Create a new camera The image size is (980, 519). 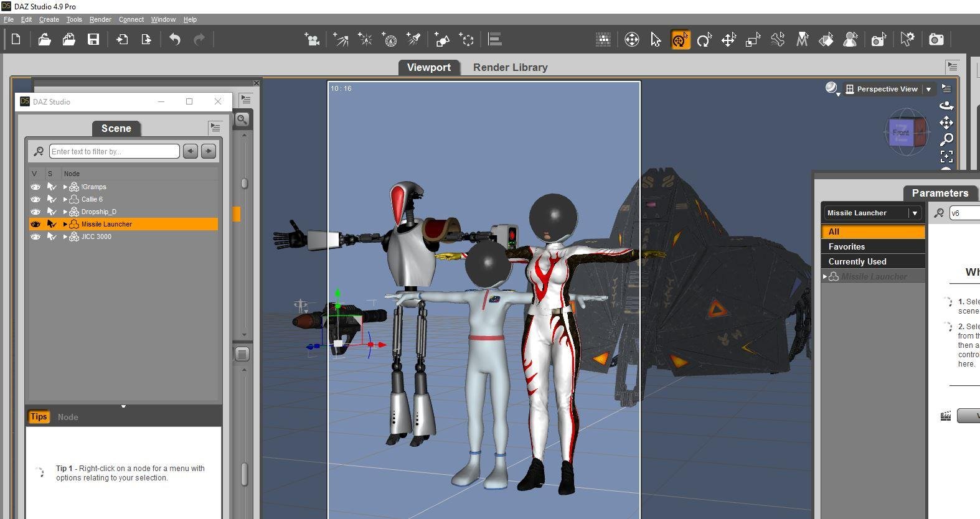tap(312, 40)
